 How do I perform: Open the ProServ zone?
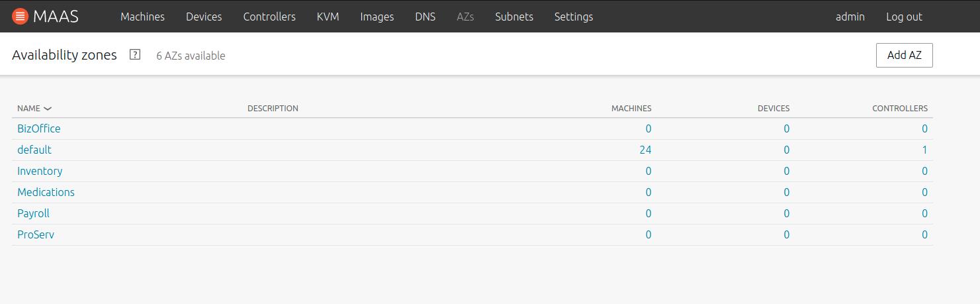pos(36,234)
